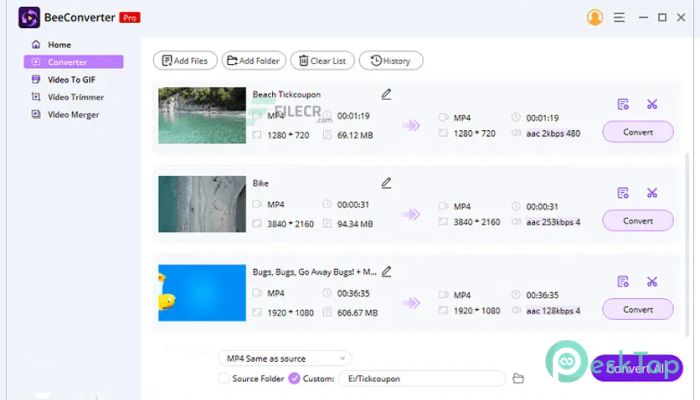Open output settings for Beach Tickcoupon
Image resolution: width=700 pixels, height=400 pixels.
pos(623,104)
